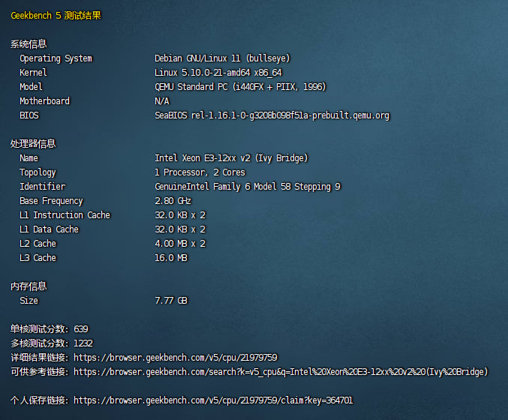Click the 1 Processor, 2 Cores value
This screenshot has width=508, height=420.
click(200, 172)
